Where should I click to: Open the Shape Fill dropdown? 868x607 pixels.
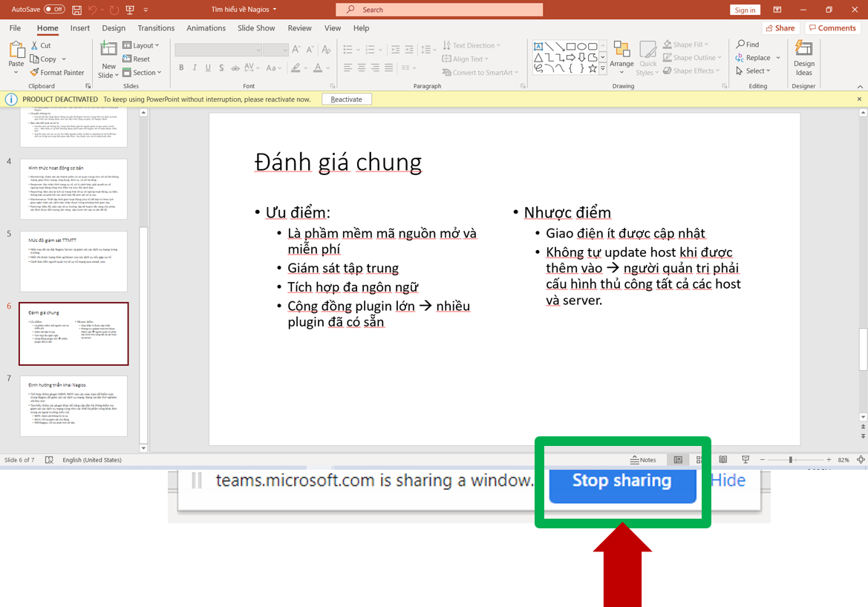coord(685,45)
